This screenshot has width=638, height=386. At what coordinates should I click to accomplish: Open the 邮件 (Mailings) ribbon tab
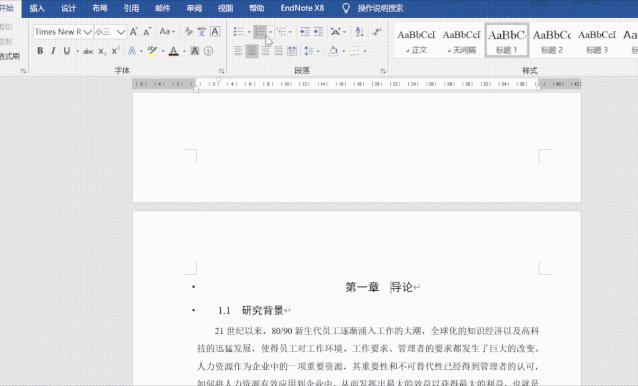pyautogui.click(x=162, y=8)
